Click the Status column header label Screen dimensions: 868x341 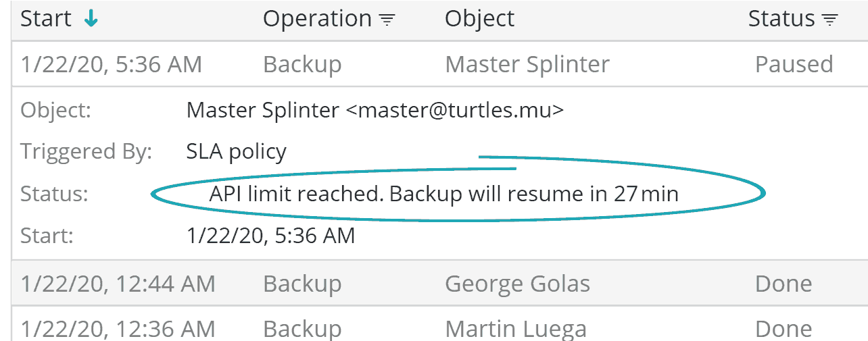click(x=781, y=19)
